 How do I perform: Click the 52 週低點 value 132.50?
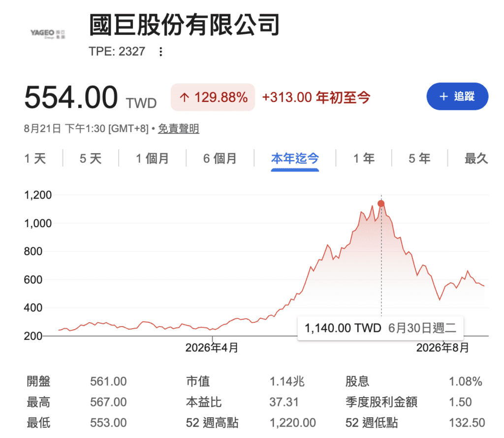467,423
